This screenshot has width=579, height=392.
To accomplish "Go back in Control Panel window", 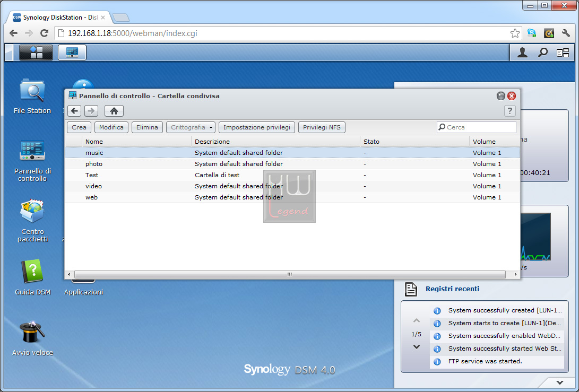I will pos(75,111).
